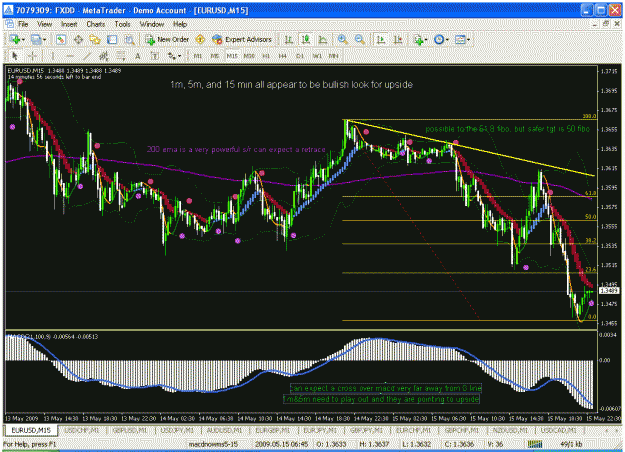
Task: Switch to the USDCHF,M1 chart tab
Action: point(81,430)
